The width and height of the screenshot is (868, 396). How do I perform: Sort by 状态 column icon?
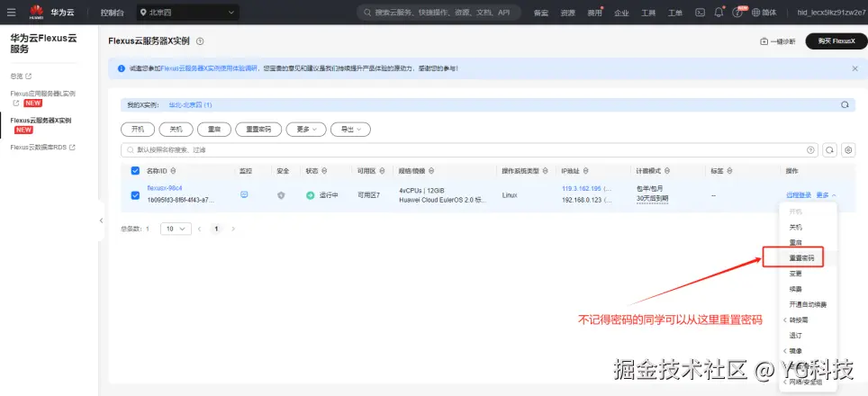(324, 171)
